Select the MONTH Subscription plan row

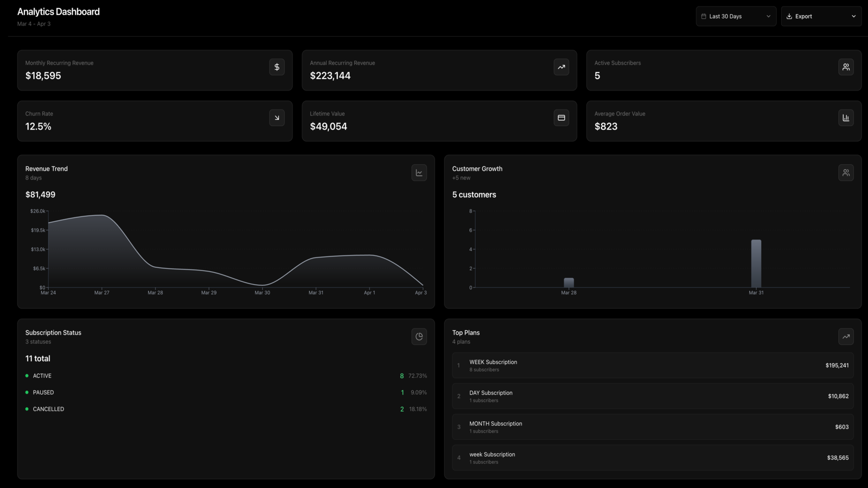(x=653, y=427)
